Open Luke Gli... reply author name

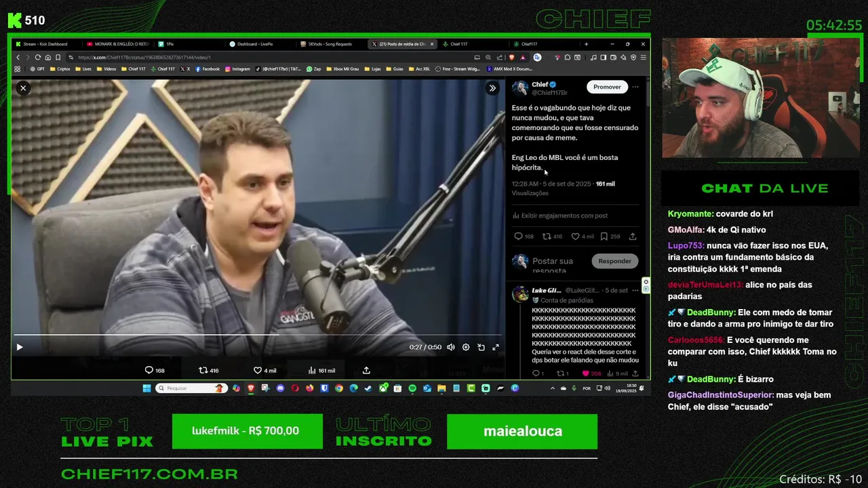tap(547, 290)
